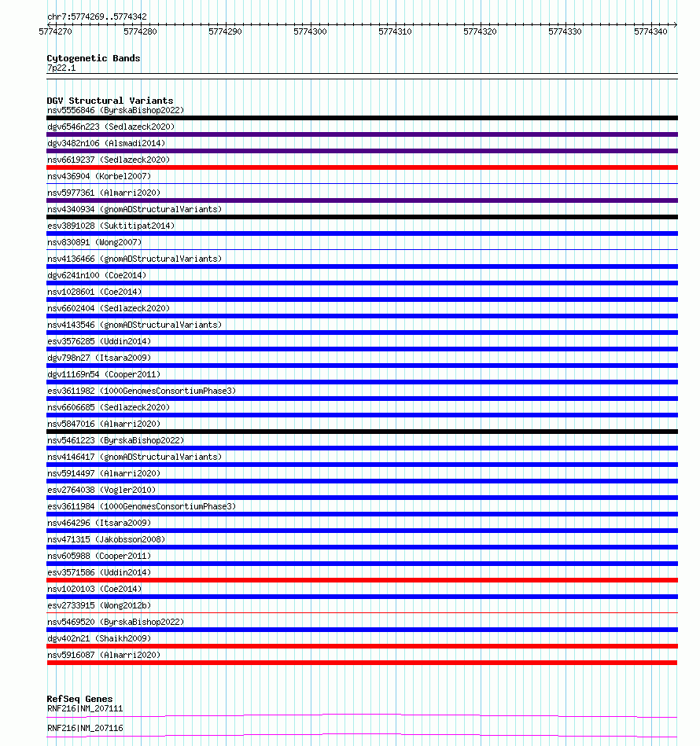Select nsv5461223 (ByrskaBishop2022) label
The height and width of the screenshot is (746, 700).
coord(116,440)
